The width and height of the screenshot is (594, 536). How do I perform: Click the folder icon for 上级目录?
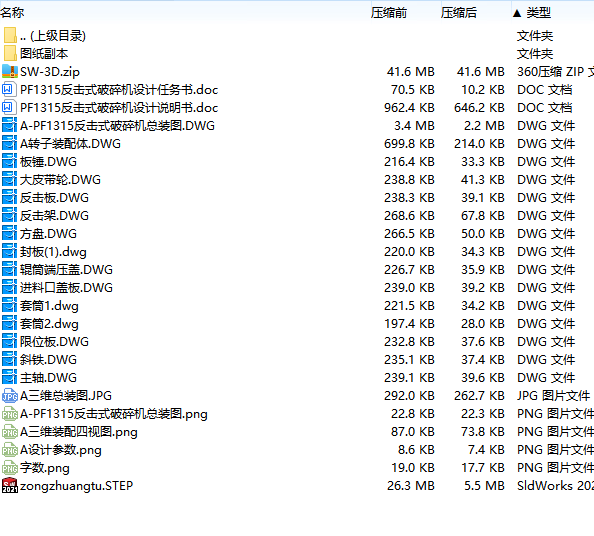pos(10,35)
